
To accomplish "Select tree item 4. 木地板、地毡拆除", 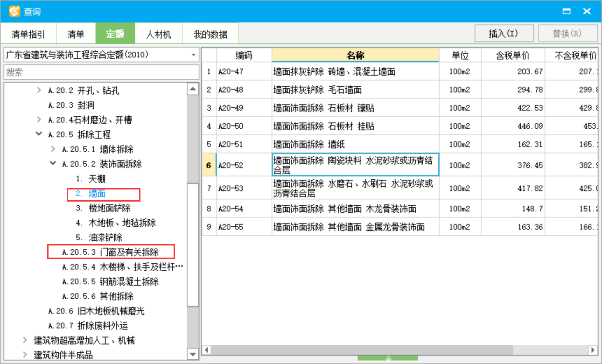I will pyautogui.click(x=116, y=223).
